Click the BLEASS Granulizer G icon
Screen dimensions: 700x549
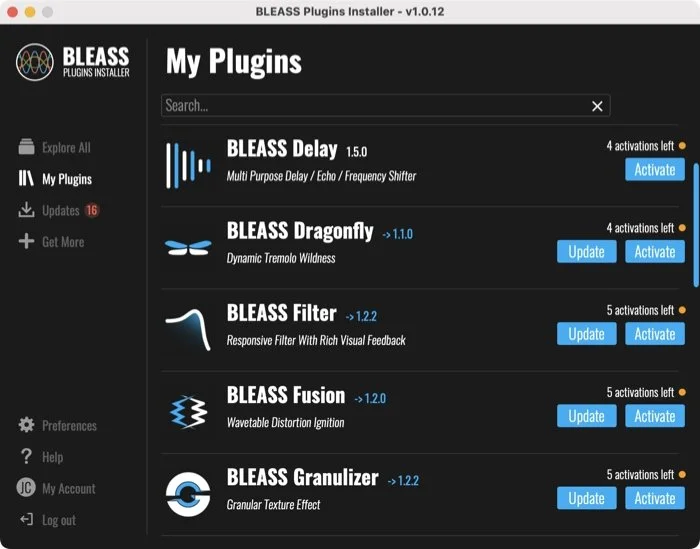(188, 494)
